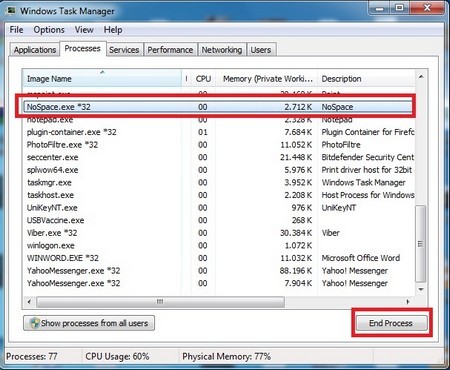This screenshot has height=370, width=450.
Task: Click the horizontal scrollbar left arrow
Action: click(29, 302)
